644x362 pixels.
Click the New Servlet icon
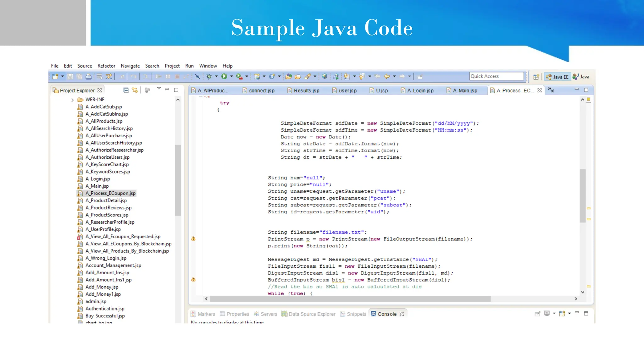coord(272,76)
